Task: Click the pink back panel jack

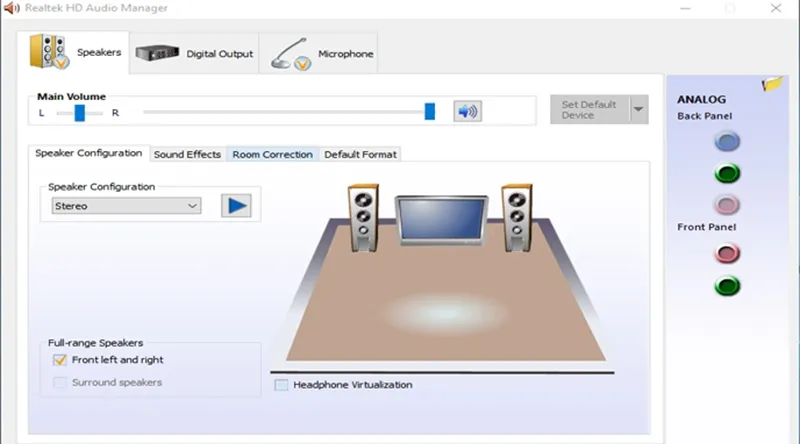Action: (x=727, y=205)
